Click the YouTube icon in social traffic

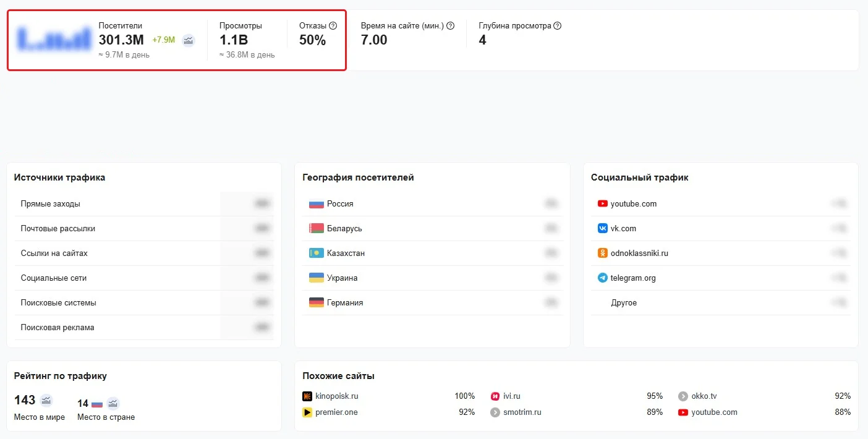pyautogui.click(x=603, y=204)
